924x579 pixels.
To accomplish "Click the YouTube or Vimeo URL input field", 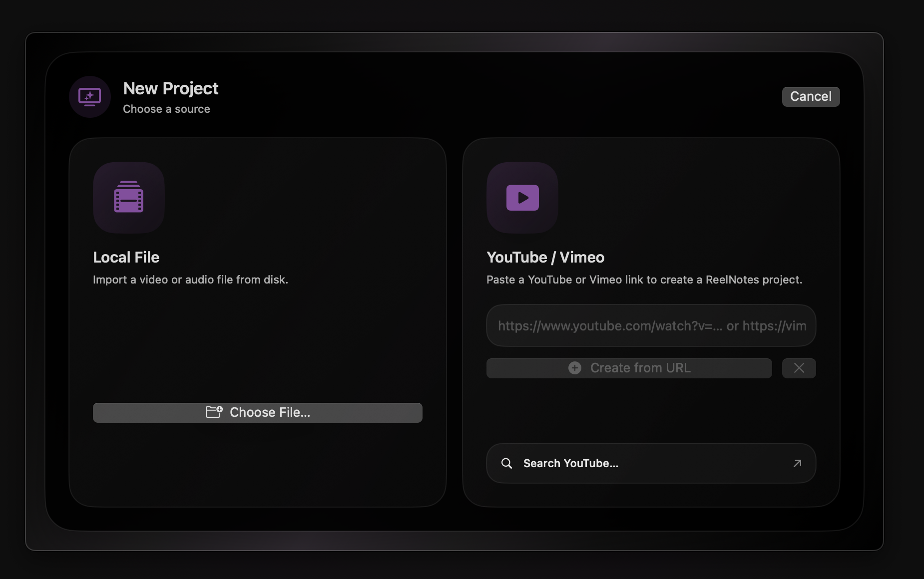I will coord(650,325).
